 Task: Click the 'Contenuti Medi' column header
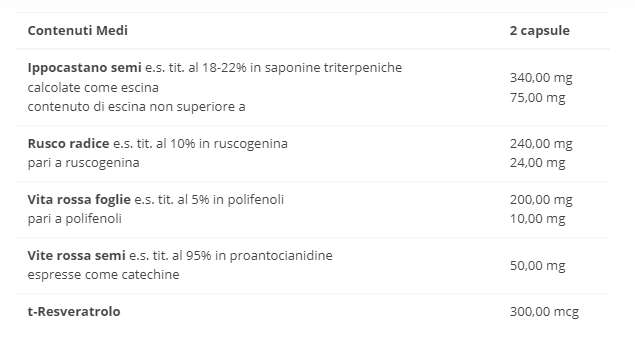pos(77,30)
